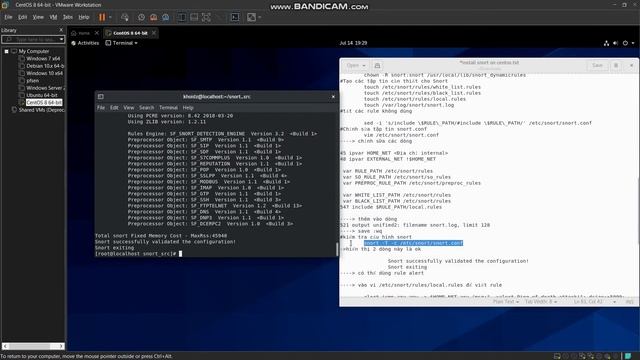Close the CentOS 8 64-bit tab
Viewport: 640px width, 360px height.
tap(154, 33)
